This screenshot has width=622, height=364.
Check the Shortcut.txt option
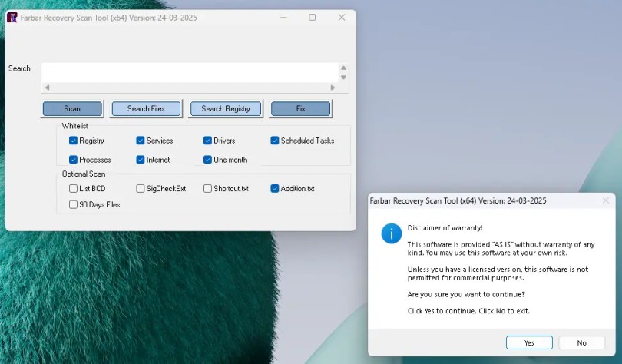pos(207,188)
